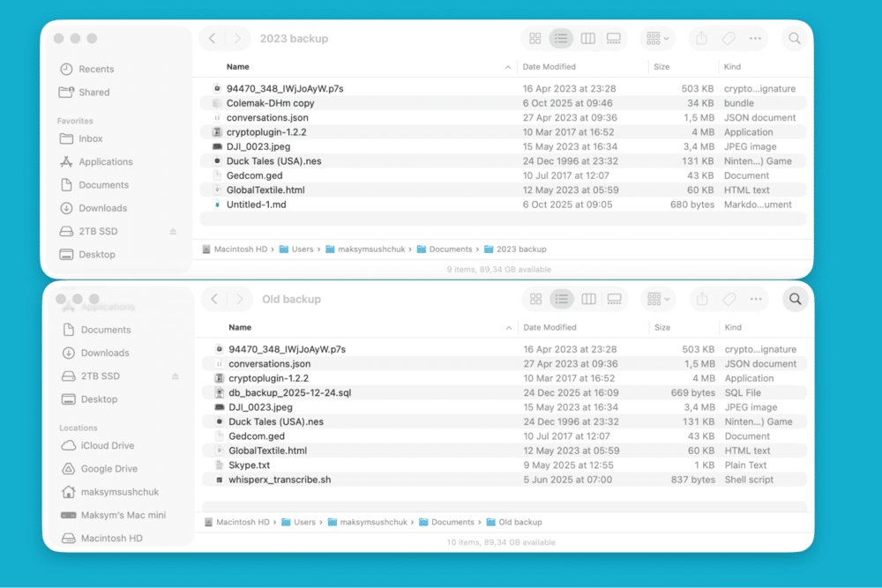Eject 2TB SSD in Old backup sidebar
The image size is (882, 588).
tap(176, 376)
